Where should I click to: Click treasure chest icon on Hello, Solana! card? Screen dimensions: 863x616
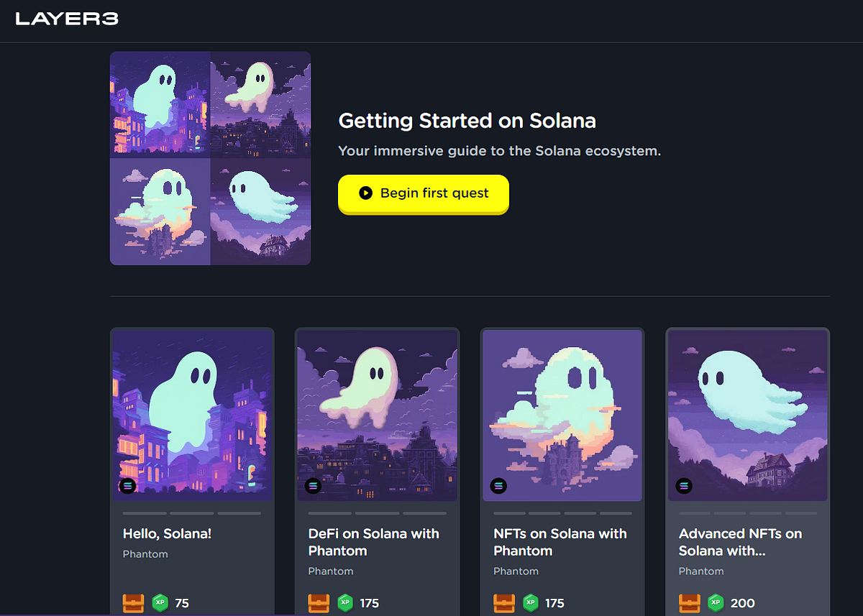[133, 603]
